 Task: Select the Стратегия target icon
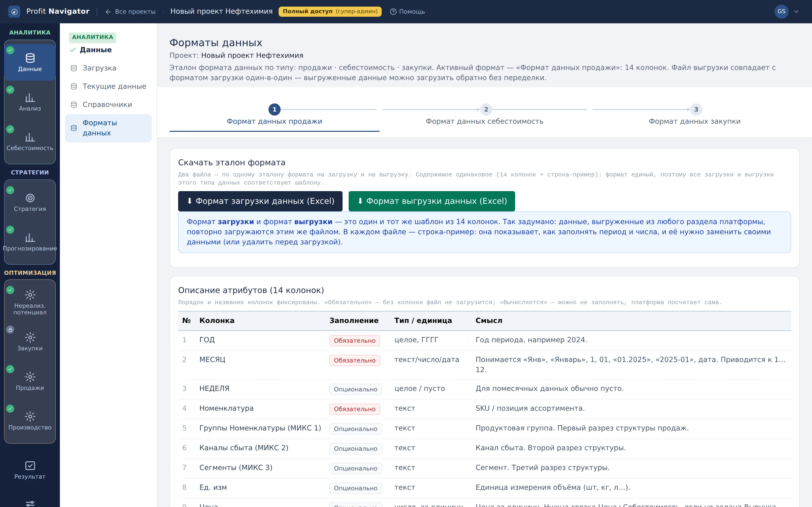click(30, 198)
